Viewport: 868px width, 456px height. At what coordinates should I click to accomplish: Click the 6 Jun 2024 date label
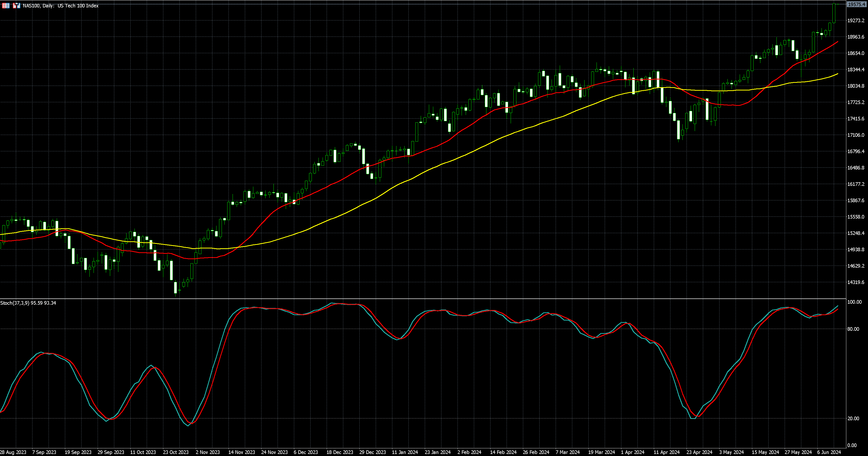829,452
